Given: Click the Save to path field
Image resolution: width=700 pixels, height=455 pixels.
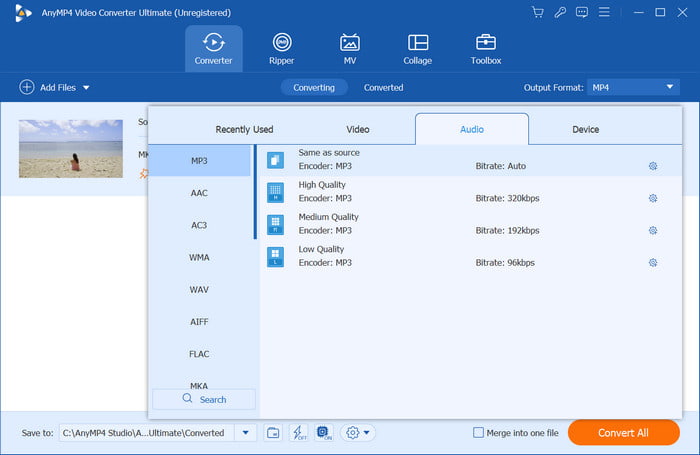Looking at the screenshot, I should tap(147, 433).
